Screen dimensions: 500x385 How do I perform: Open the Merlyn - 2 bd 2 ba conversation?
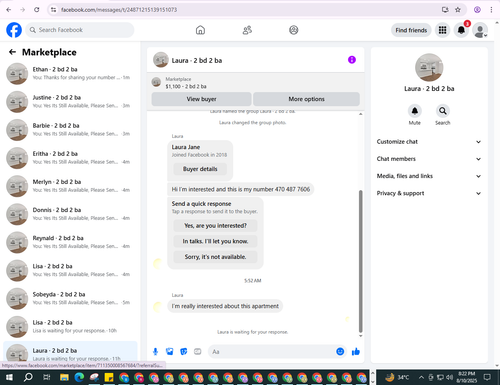click(70, 186)
